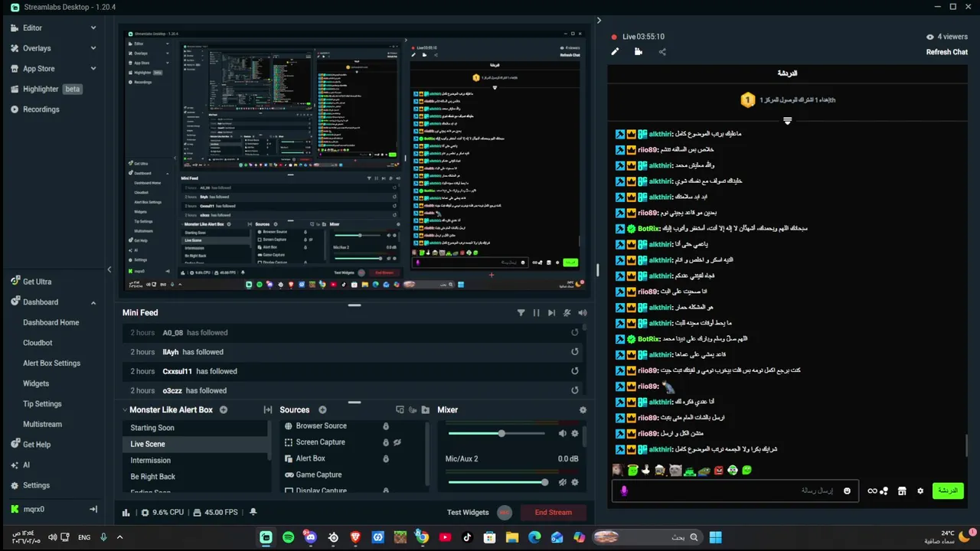Toggle lock on Alert Box source
This screenshot has width=980, height=551.
tap(386, 458)
